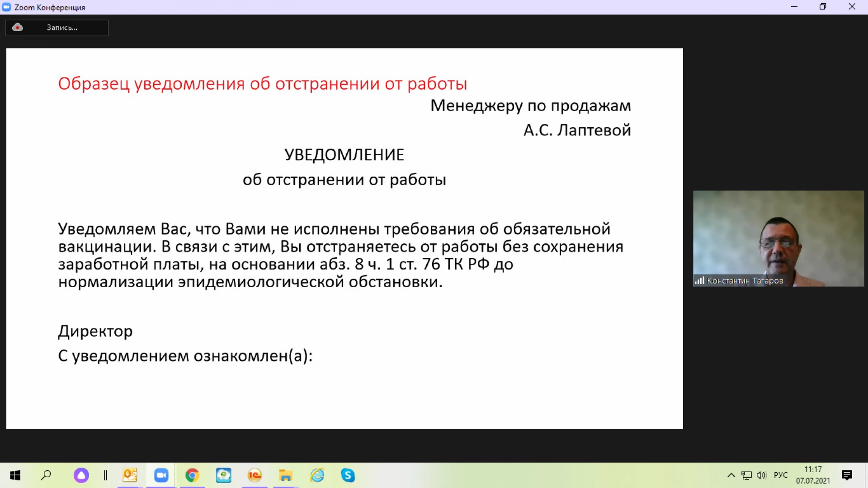
Task: Click the red slide title "Образец уведомления"
Action: tap(151, 84)
